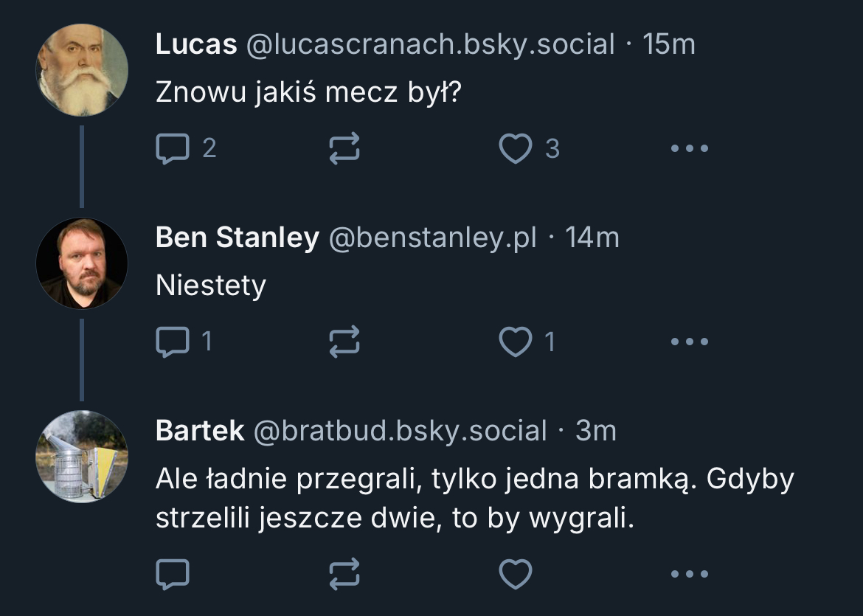Like Lucas's post with 3 likes

click(516, 148)
